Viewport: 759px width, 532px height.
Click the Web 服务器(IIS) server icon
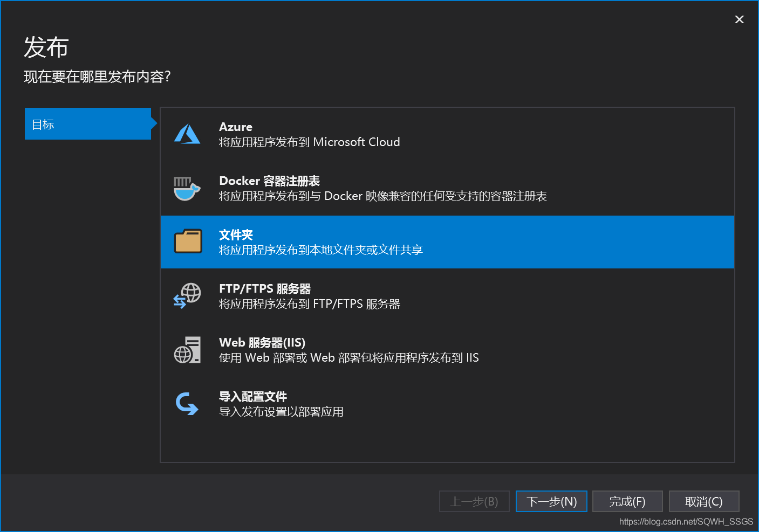tap(187, 350)
